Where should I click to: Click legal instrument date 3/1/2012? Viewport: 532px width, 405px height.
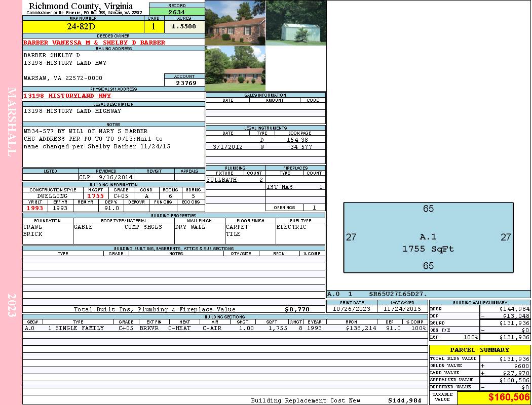(227, 147)
